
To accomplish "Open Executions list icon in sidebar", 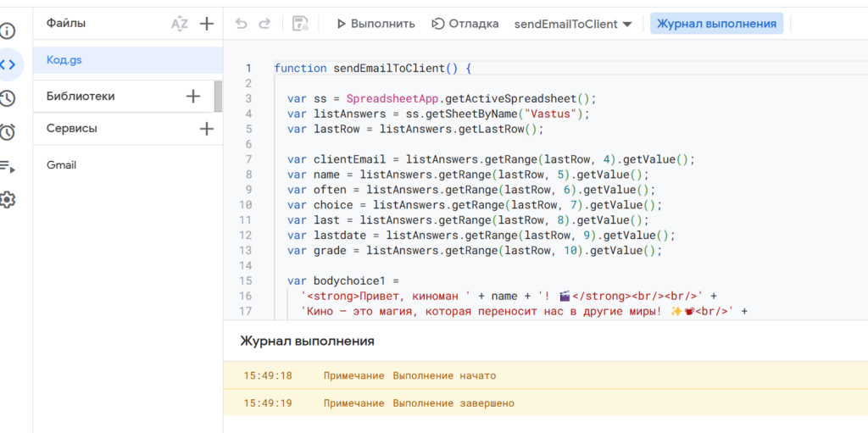I will tap(7, 166).
